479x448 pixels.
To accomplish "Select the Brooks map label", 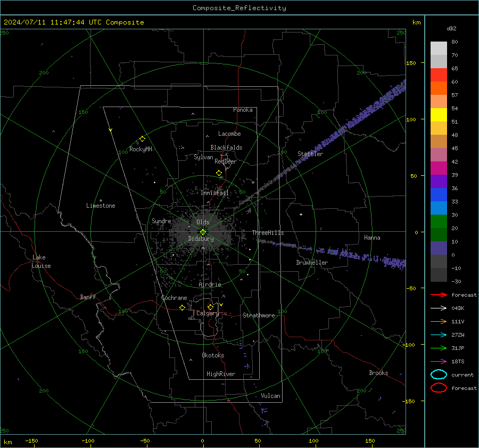I will pyautogui.click(x=378, y=373).
